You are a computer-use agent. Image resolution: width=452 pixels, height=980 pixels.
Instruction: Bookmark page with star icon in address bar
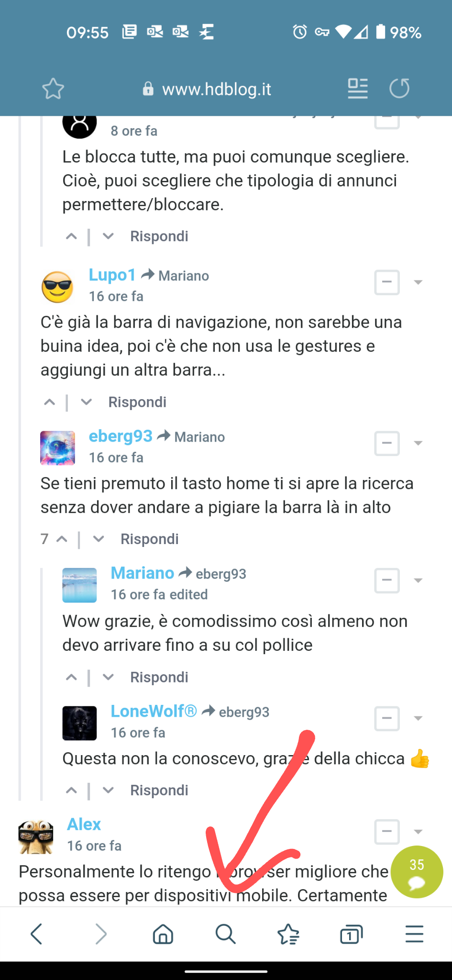click(x=53, y=89)
